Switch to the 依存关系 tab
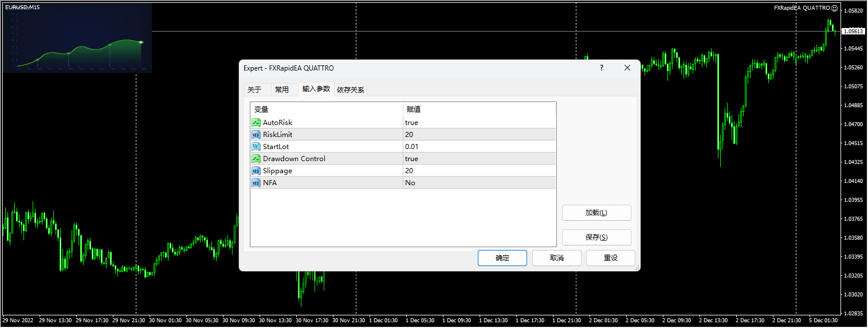The height and width of the screenshot is (328, 868). tap(351, 89)
